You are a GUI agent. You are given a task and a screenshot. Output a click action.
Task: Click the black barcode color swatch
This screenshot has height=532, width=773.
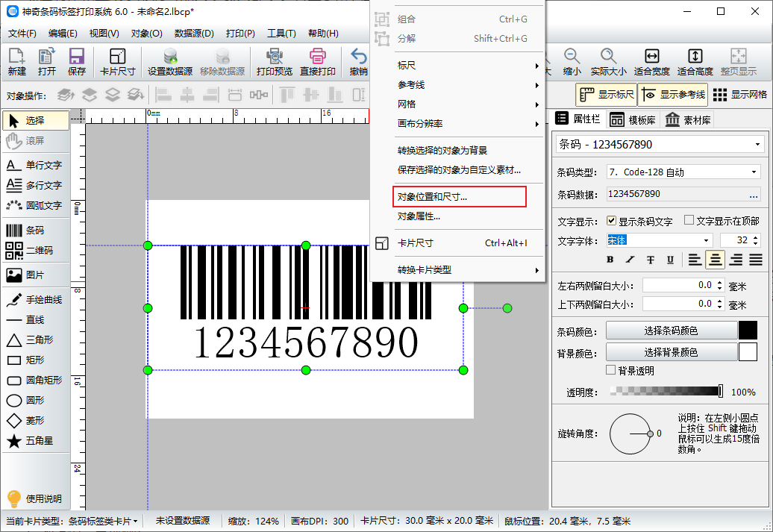(748, 331)
